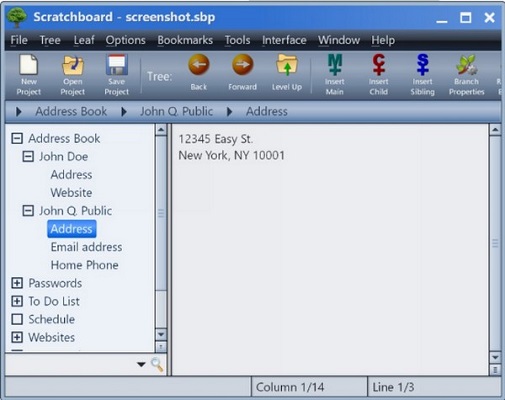This screenshot has height=400, width=505.
Task: Save the project with the floppy icon
Action: pyautogui.click(x=116, y=65)
